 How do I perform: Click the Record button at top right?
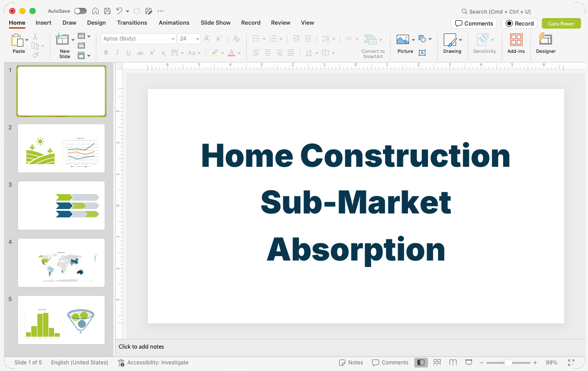[519, 23]
